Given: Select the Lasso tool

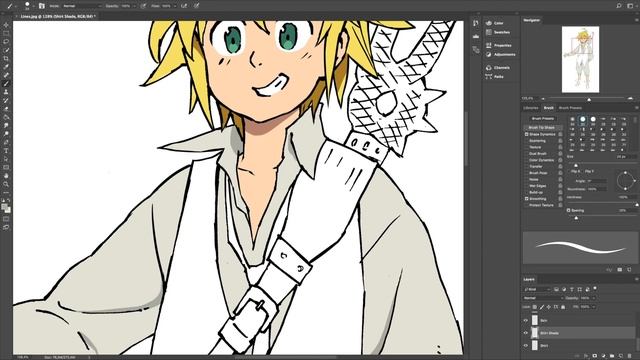Looking at the screenshot, I should click(x=6, y=42).
